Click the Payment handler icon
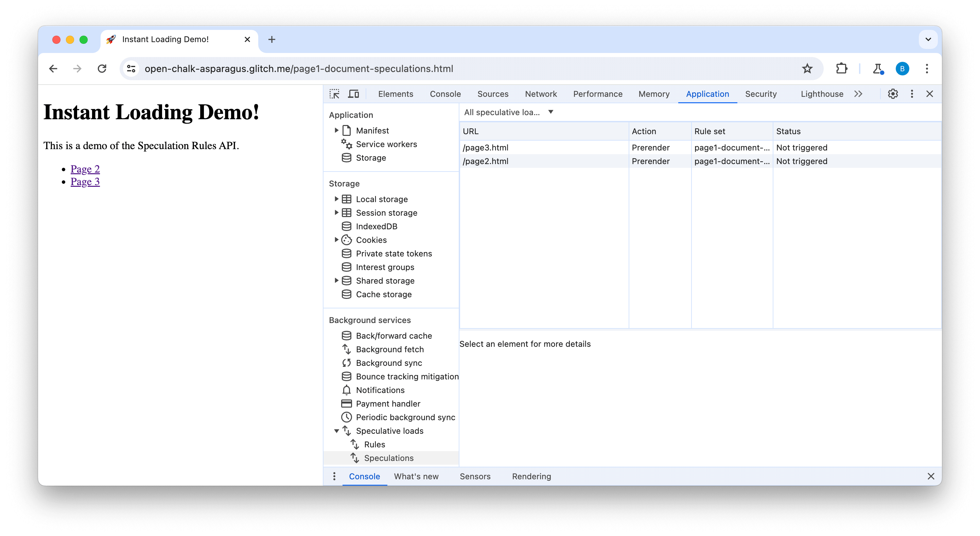Screen dimensions: 980x536 [x=347, y=403]
